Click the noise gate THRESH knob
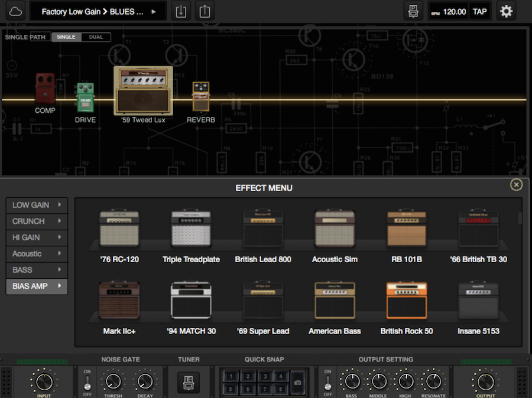This screenshot has height=398, width=532. tap(113, 381)
